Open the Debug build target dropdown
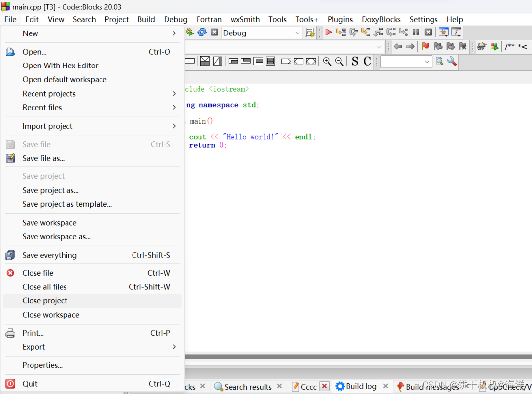This screenshot has height=394, width=532. pyautogui.click(x=261, y=33)
